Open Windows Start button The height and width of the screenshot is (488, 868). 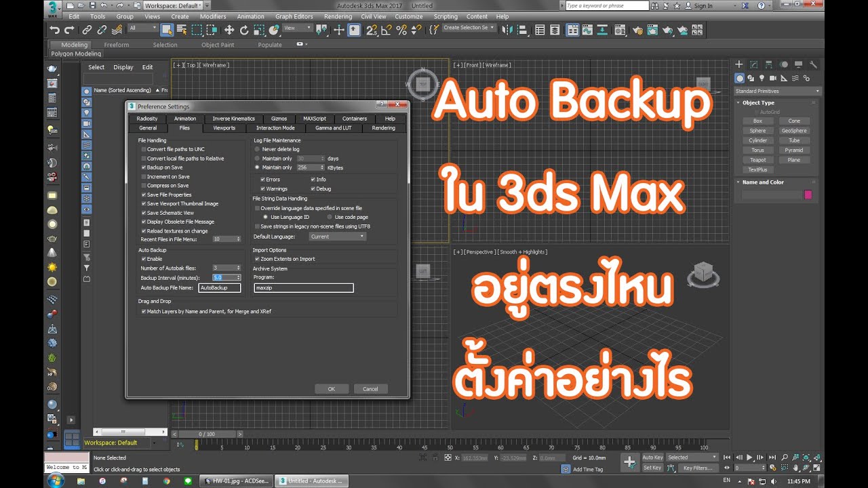click(56, 480)
